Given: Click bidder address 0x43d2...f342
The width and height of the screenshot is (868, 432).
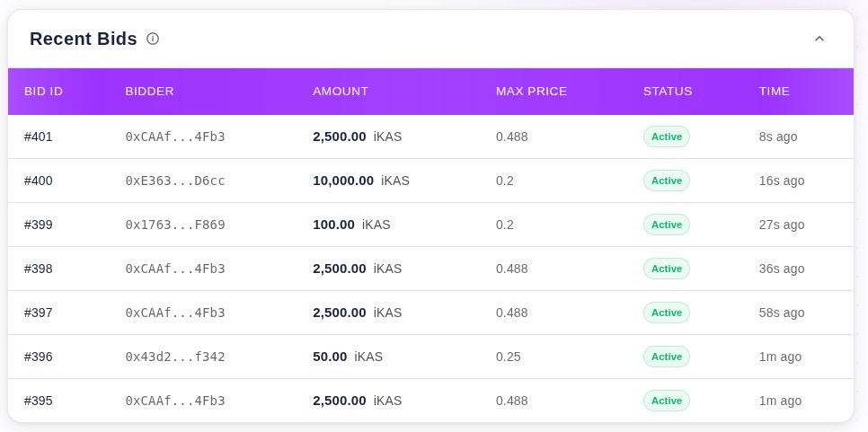Looking at the screenshot, I should tap(175, 357).
